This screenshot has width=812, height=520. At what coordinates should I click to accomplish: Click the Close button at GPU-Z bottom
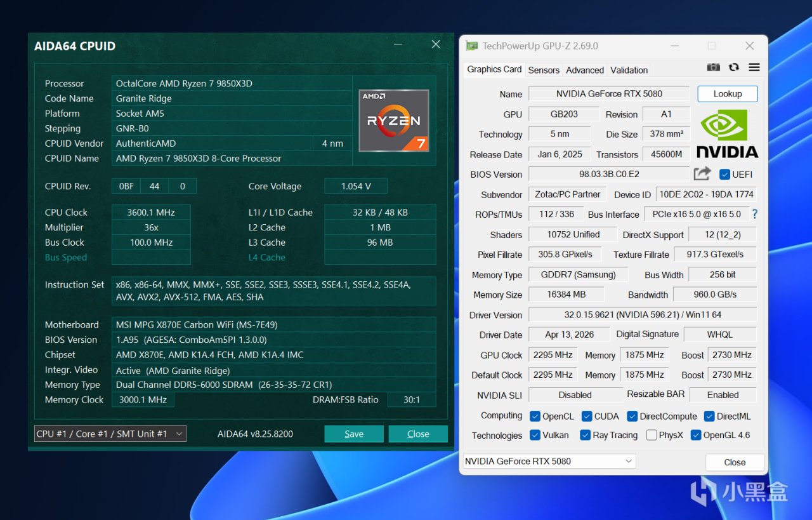(x=735, y=462)
